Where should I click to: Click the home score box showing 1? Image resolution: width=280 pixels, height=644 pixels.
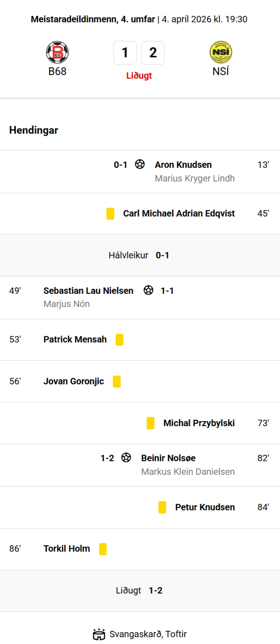tap(125, 52)
